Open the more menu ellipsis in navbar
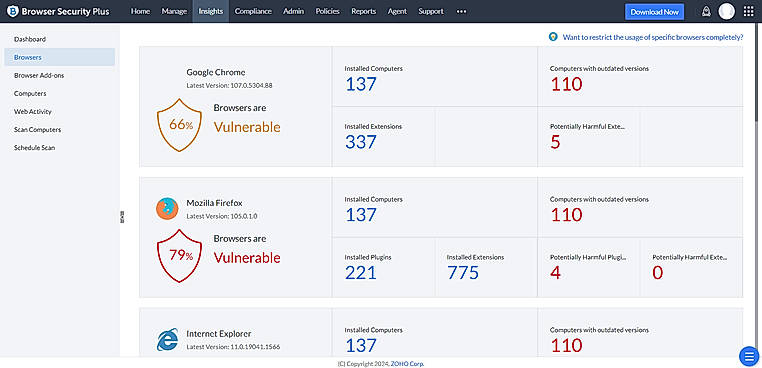 [462, 12]
